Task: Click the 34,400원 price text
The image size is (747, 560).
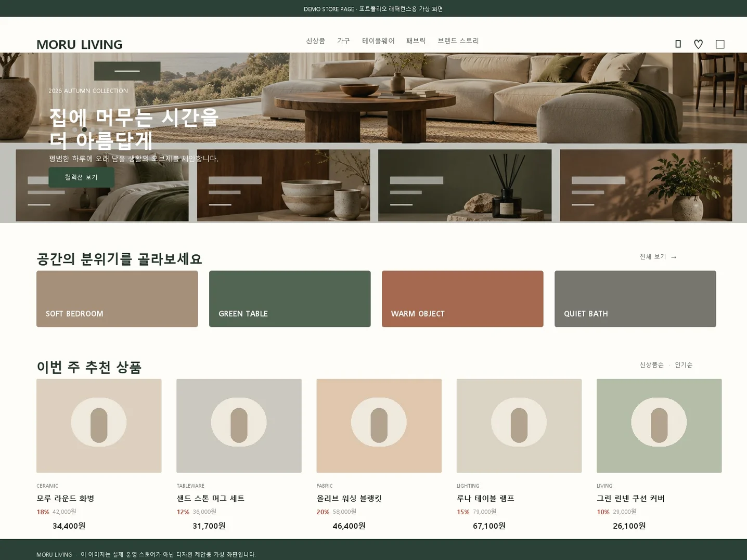Action: coord(69,526)
